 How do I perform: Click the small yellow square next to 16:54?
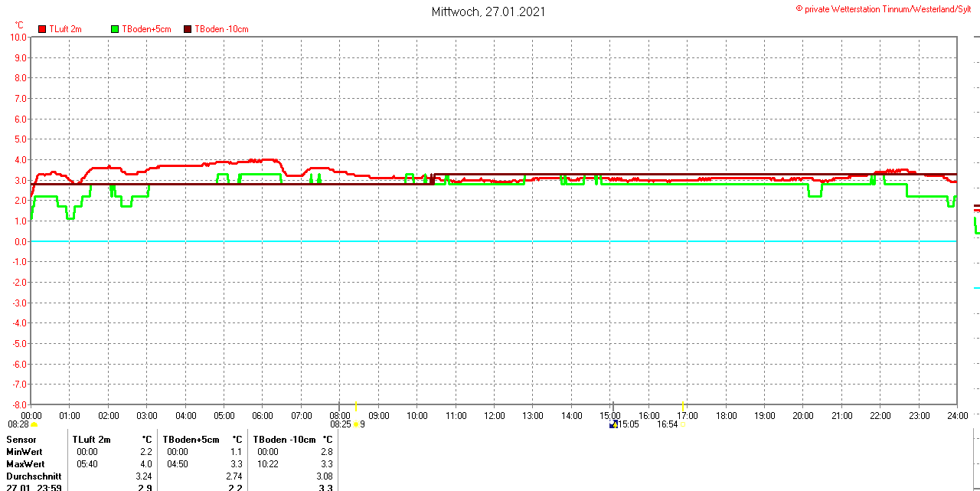(683, 424)
